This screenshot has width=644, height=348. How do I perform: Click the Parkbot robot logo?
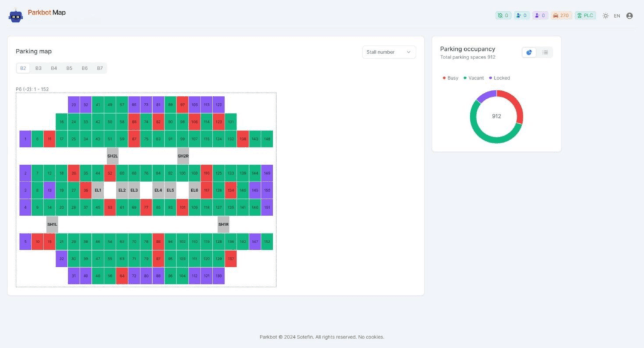click(x=16, y=16)
